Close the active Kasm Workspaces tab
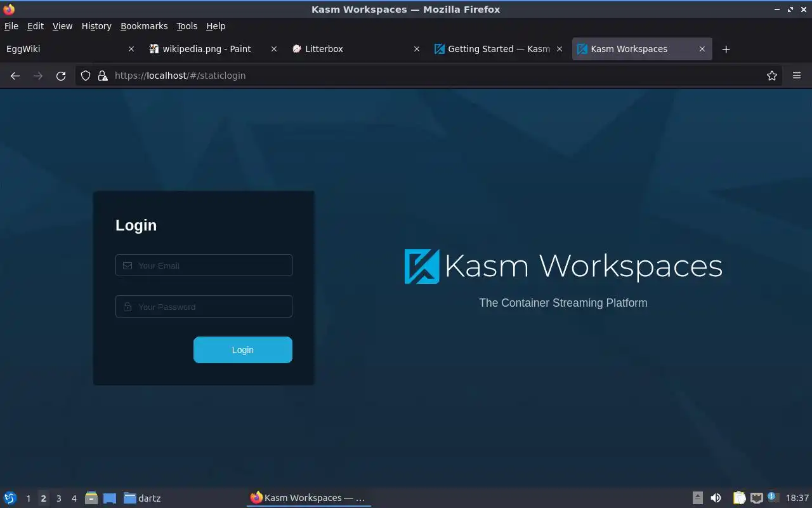Viewport: 812px width, 508px height. (x=702, y=49)
